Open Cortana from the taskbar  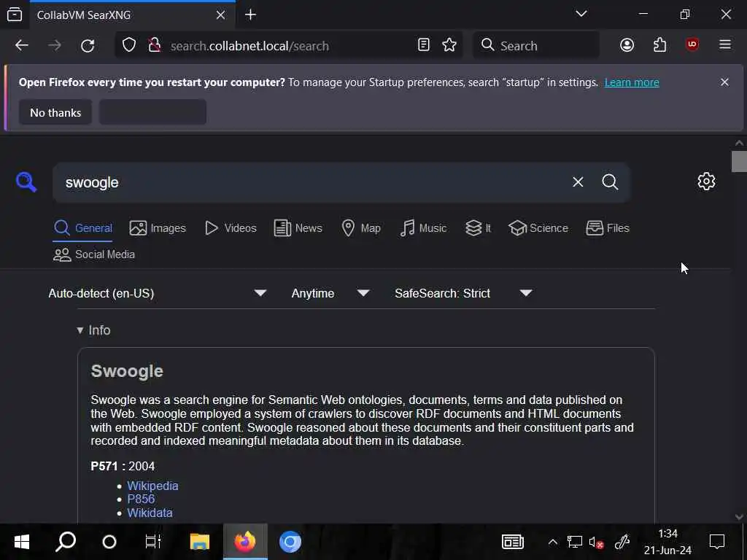point(109,542)
